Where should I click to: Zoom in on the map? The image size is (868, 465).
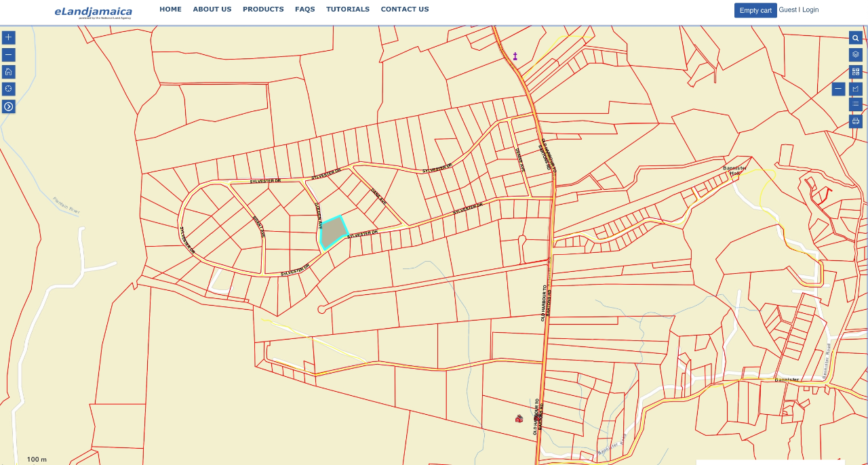(x=8, y=38)
